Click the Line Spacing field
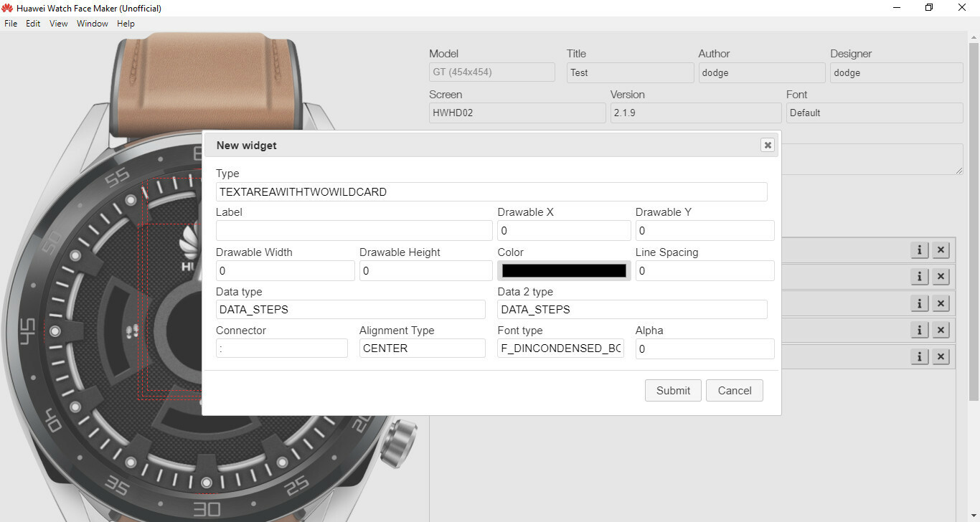The height and width of the screenshot is (522, 980). [x=705, y=271]
